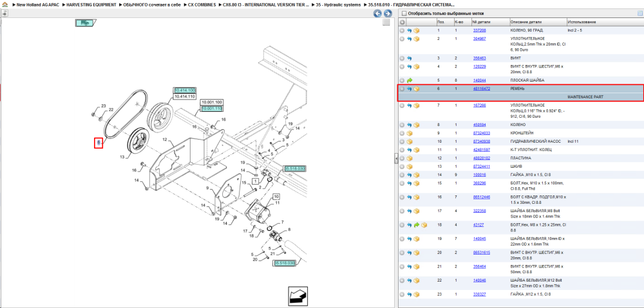Open 'CX6.80 I3 - INTERNATIONAL VERSION' breadcrumb
644x308 pixels.
click(266, 5)
